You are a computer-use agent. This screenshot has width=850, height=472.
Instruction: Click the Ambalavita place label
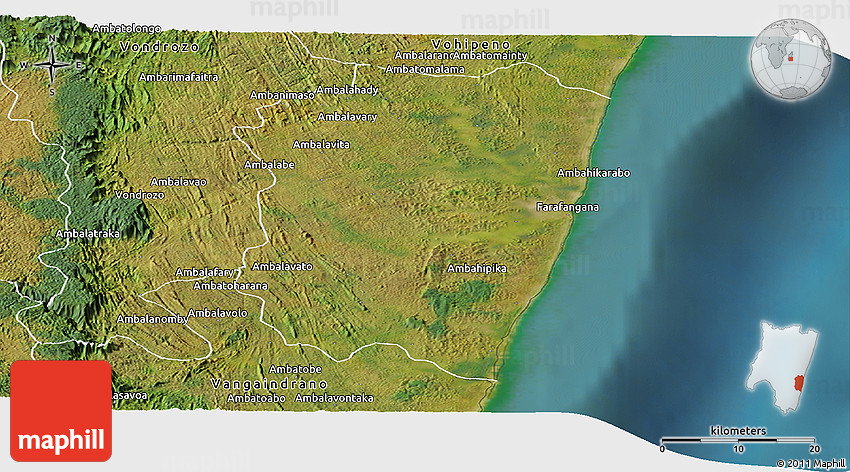321,145
